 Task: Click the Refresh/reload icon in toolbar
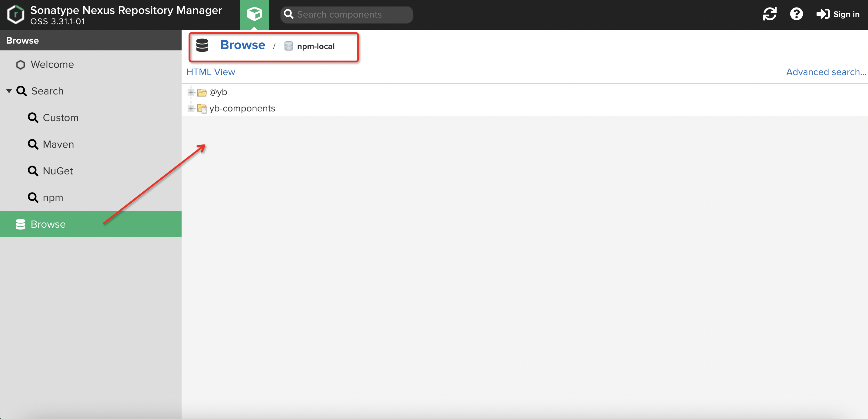click(771, 15)
